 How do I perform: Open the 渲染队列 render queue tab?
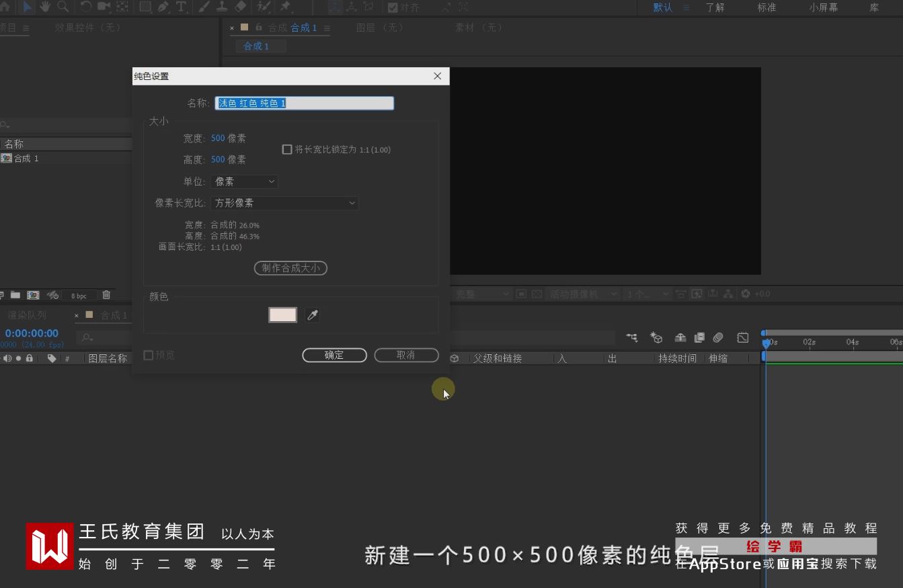point(28,315)
